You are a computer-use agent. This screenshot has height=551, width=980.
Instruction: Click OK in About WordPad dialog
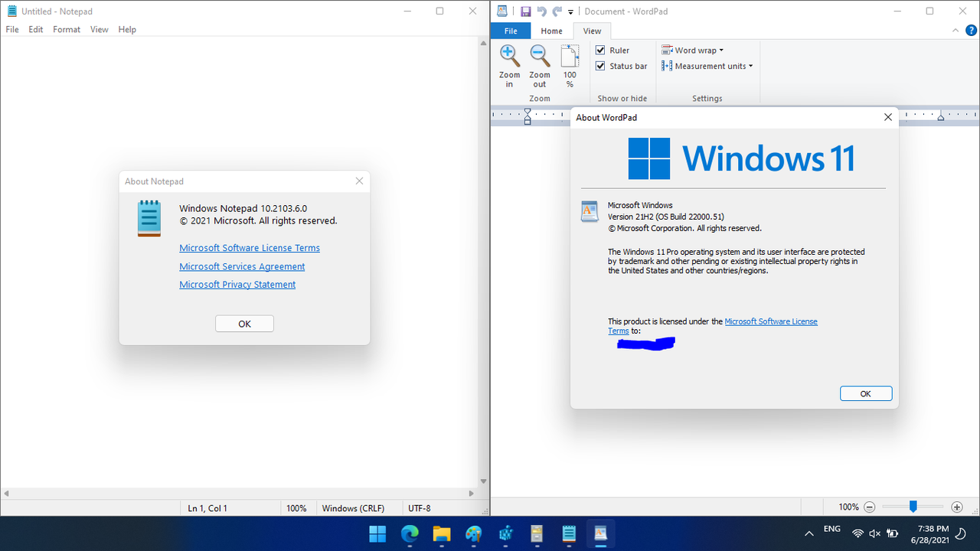tap(866, 393)
